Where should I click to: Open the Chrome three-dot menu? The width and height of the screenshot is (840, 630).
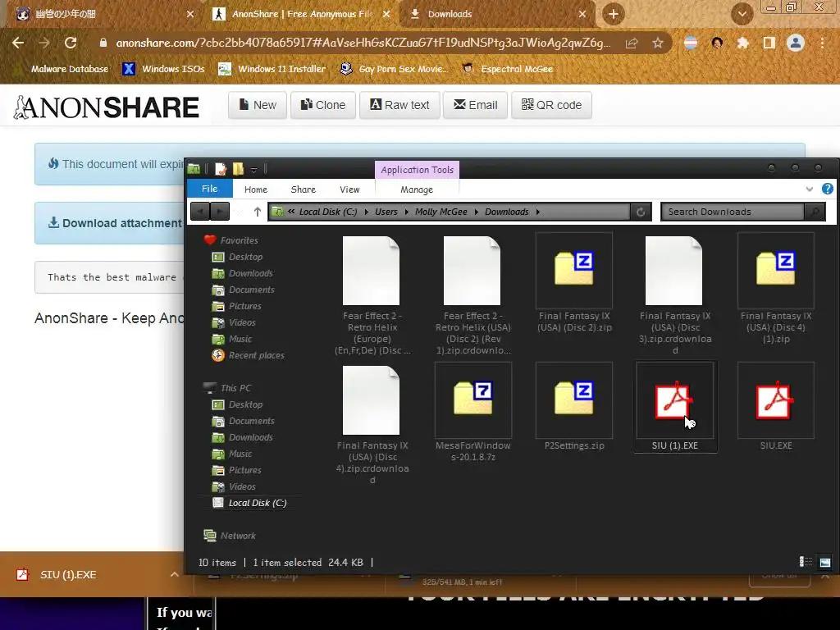tap(822, 43)
